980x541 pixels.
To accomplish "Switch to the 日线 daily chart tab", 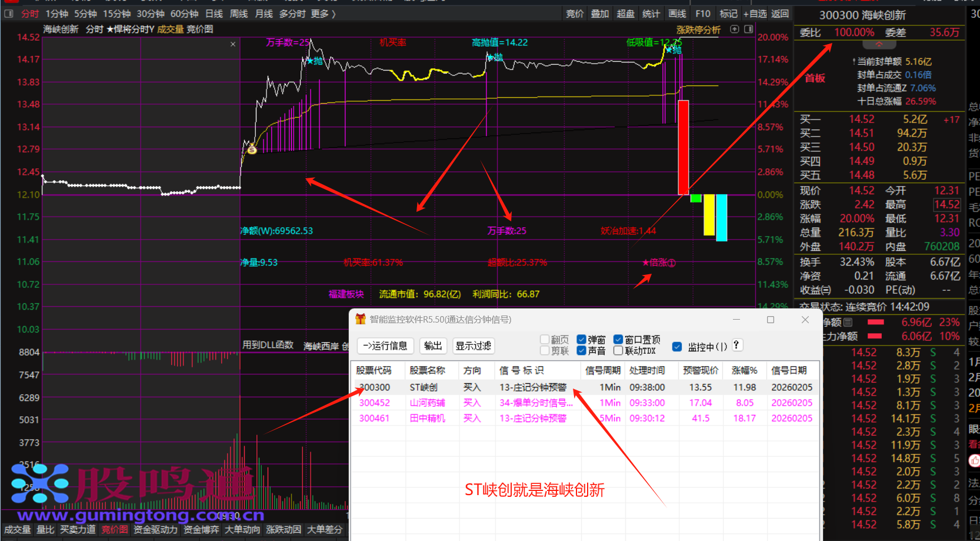I will [214, 14].
